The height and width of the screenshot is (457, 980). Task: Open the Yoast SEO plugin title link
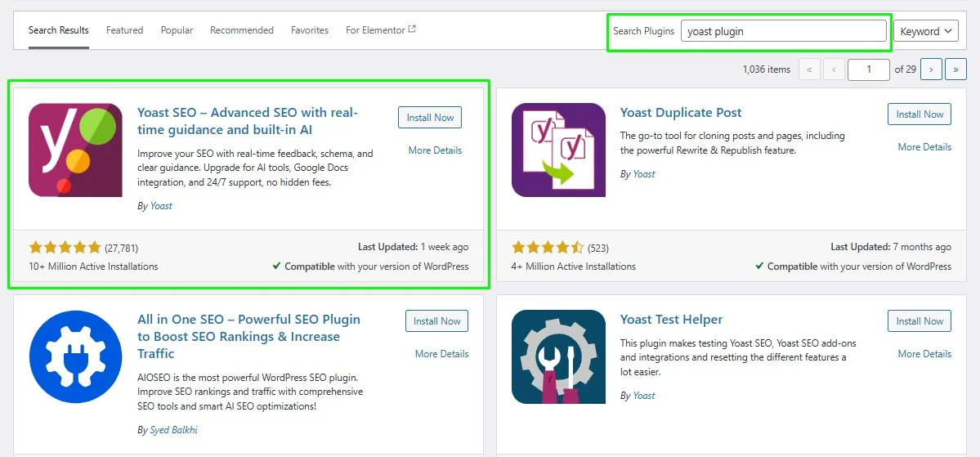pyautogui.click(x=248, y=121)
